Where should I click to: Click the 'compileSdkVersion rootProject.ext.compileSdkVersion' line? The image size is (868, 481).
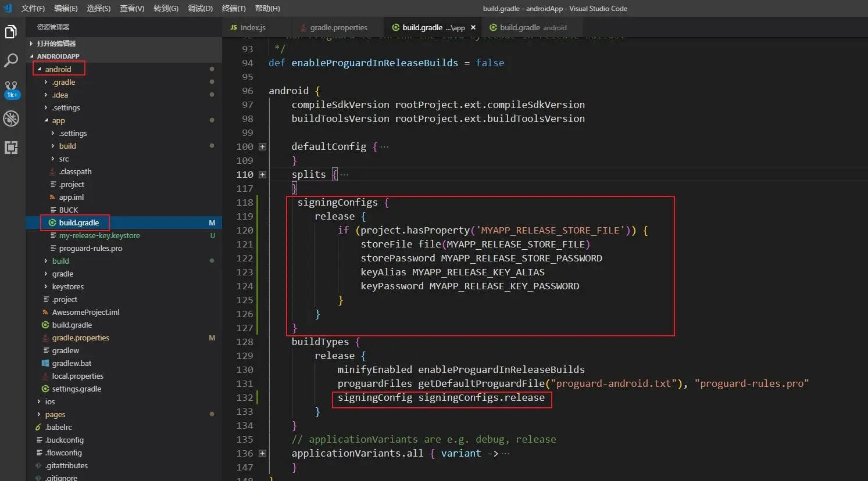tap(438, 105)
